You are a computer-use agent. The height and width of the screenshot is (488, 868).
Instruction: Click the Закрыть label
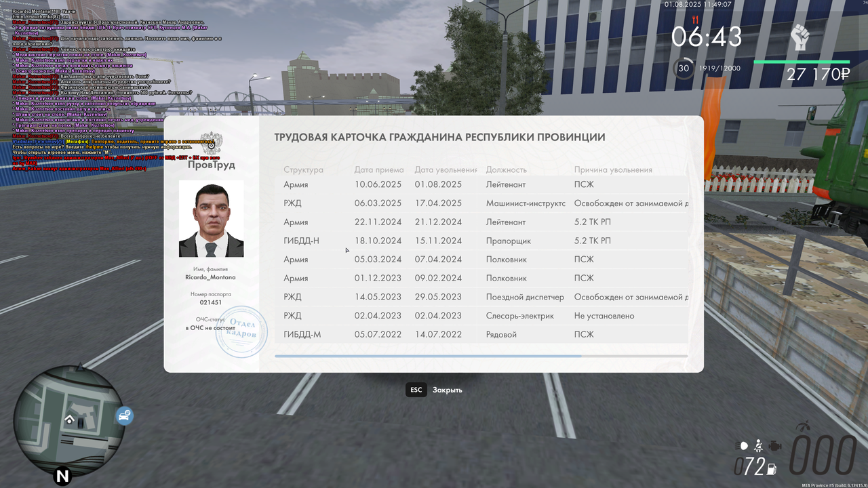coord(448,390)
